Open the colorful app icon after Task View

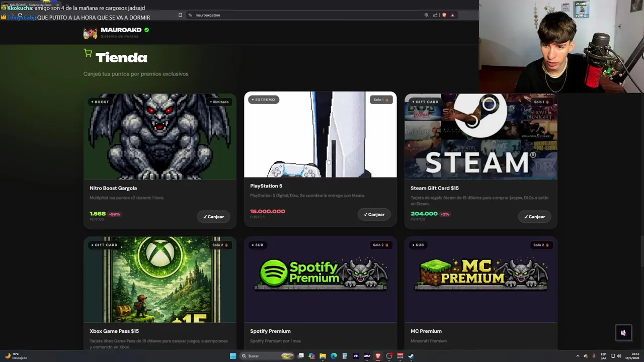tap(311, 356)
